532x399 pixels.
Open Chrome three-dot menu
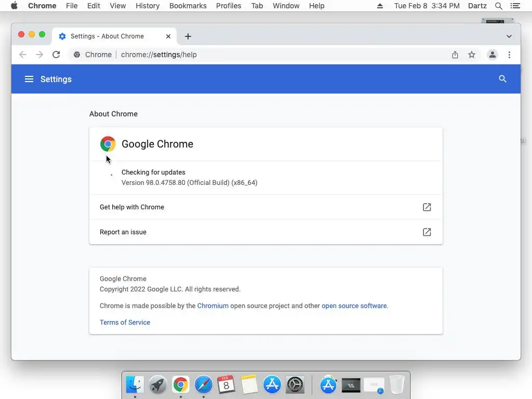509,55
